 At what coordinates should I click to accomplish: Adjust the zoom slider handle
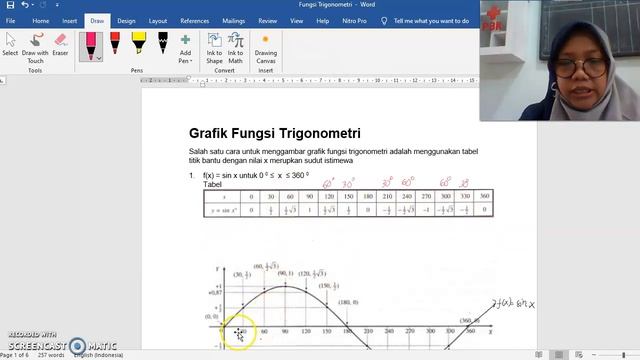624,355
